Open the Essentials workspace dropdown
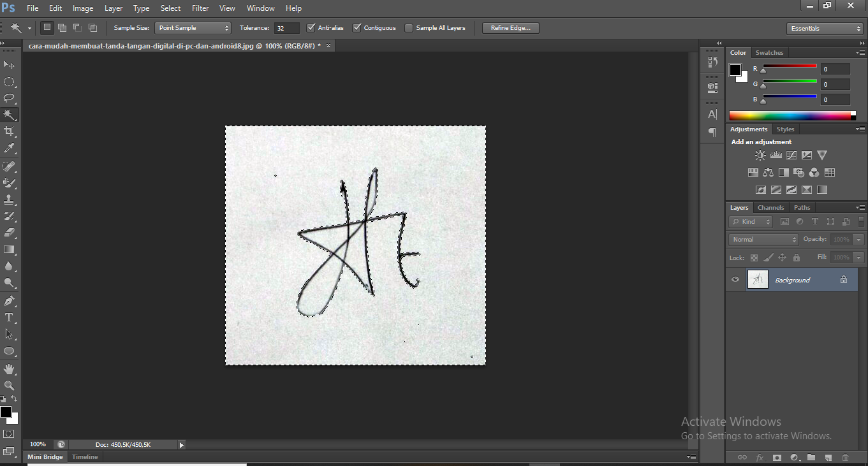This screenshot has height=466, width=868. (825, 29)
